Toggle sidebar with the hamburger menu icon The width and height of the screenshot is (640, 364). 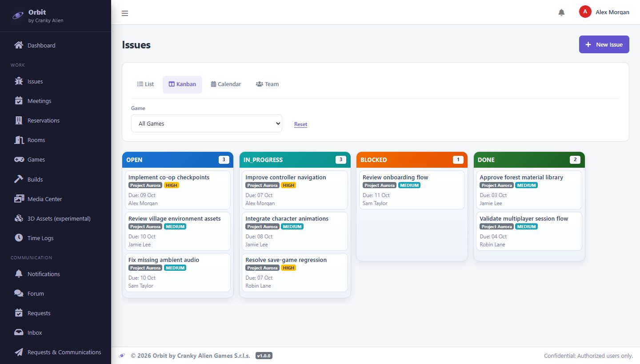click(125, 13)
